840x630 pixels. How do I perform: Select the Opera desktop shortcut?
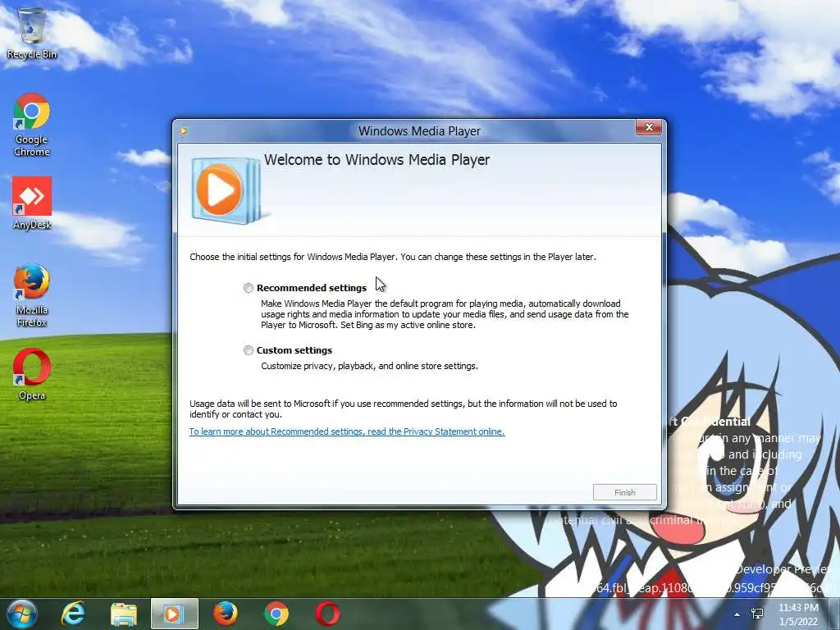[x=32, y=374]
